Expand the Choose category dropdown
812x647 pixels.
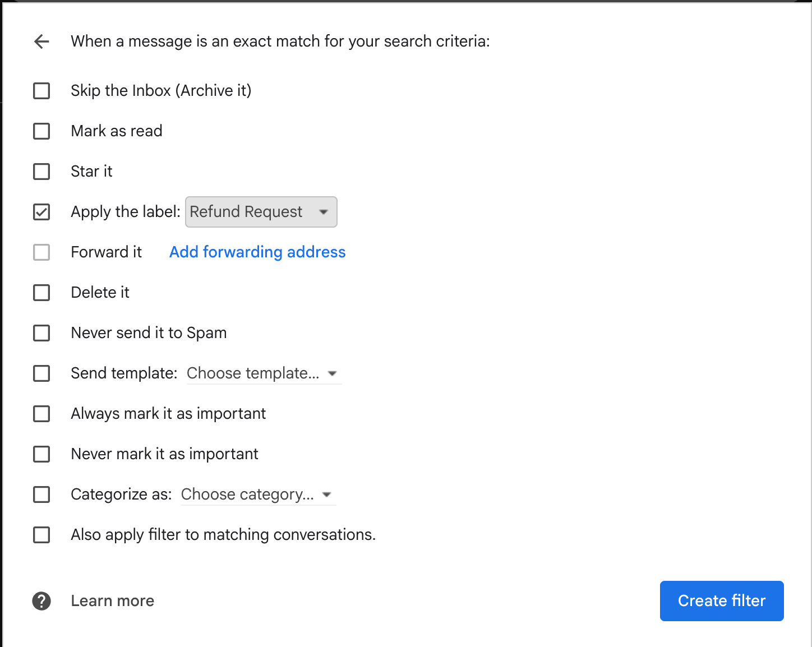pos(258,495)
